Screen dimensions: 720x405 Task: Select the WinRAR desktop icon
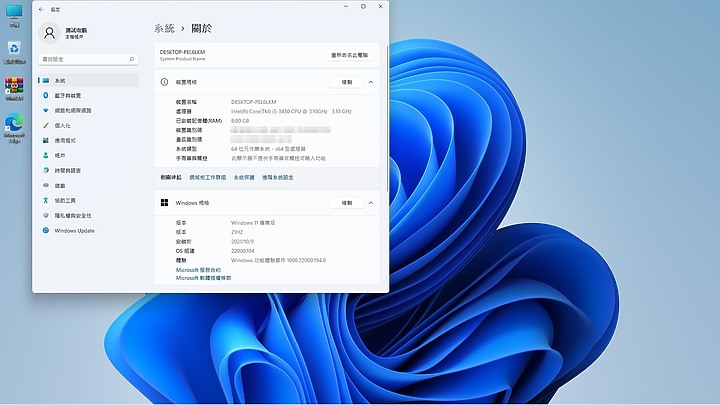14,89
